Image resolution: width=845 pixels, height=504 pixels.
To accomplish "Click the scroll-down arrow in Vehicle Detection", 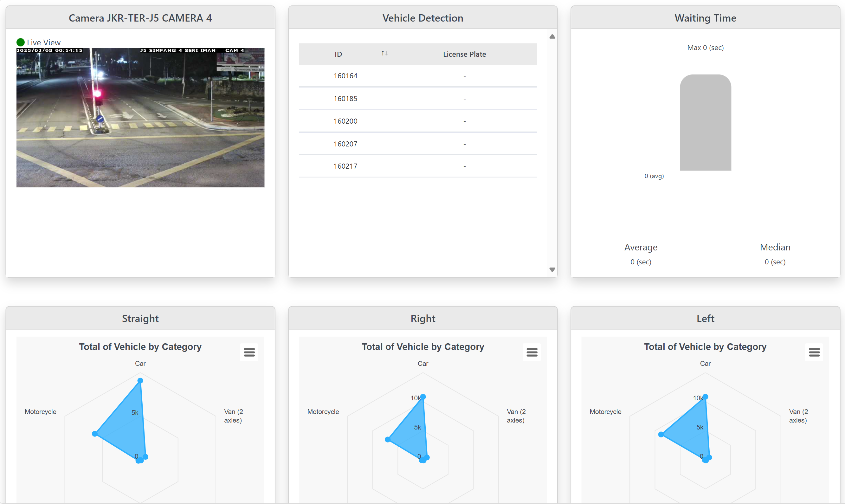I will coord(552,270).
